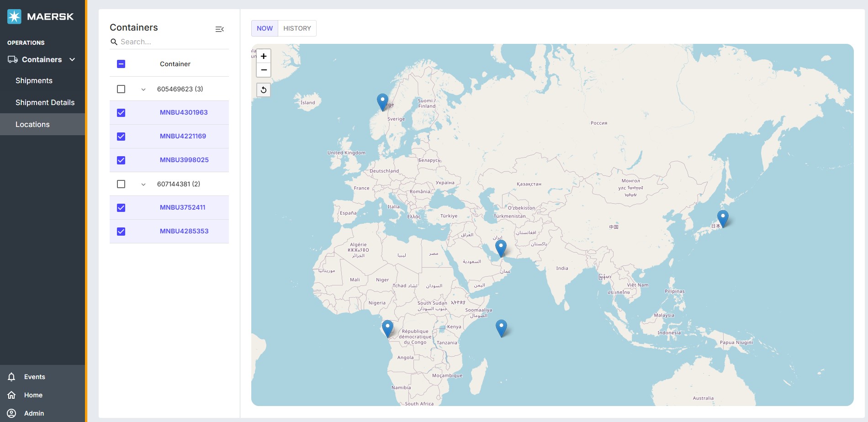The width and height of the screenshot is (868, 422).
Task: Open container link MNBU4301963
Action: coord(184,112)
